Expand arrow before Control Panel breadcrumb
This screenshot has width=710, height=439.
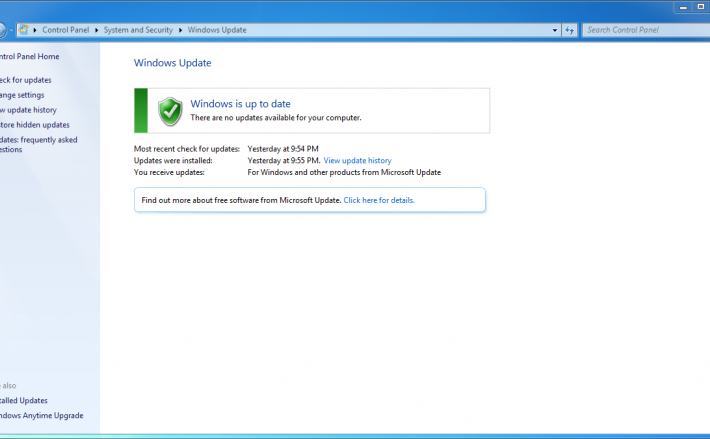(x=35, y=30)
